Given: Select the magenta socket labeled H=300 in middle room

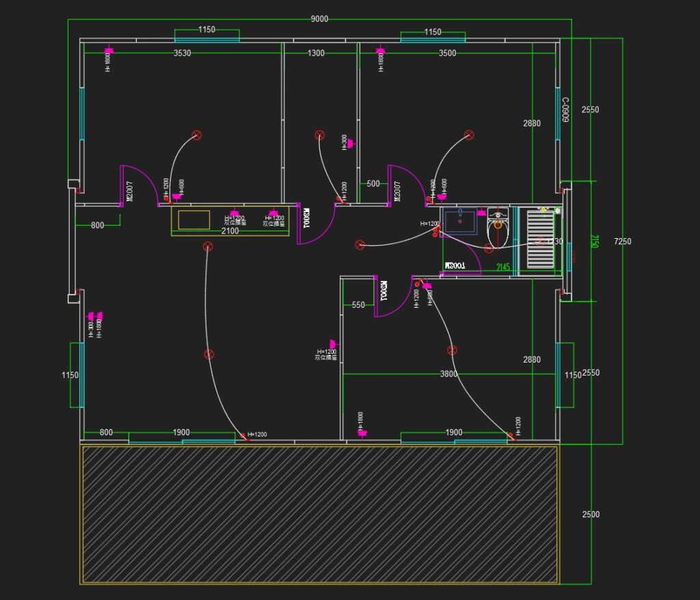Looking at the screenshot, I should coord(349,144).
